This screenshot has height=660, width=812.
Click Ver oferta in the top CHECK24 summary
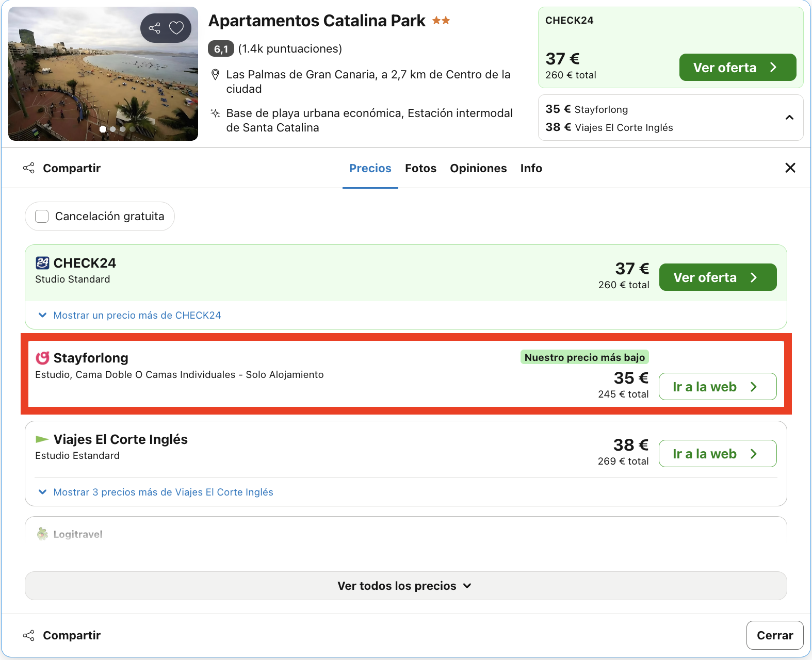(x=738, y=68)
